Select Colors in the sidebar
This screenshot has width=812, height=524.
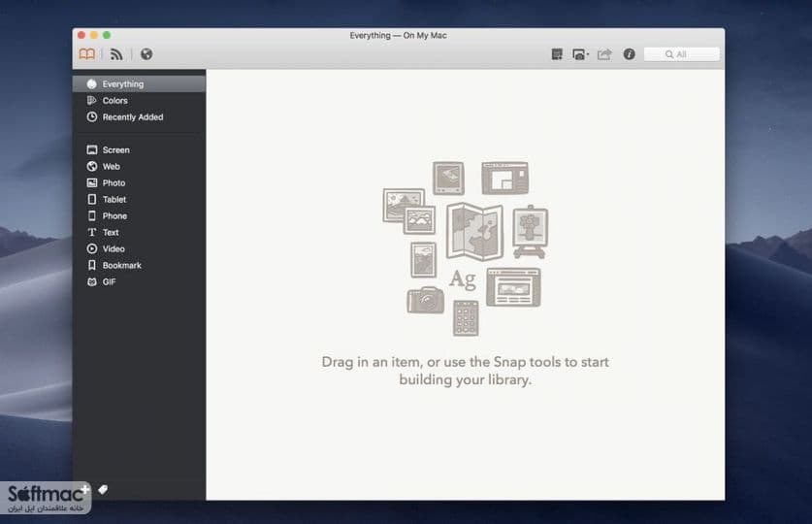139,101
